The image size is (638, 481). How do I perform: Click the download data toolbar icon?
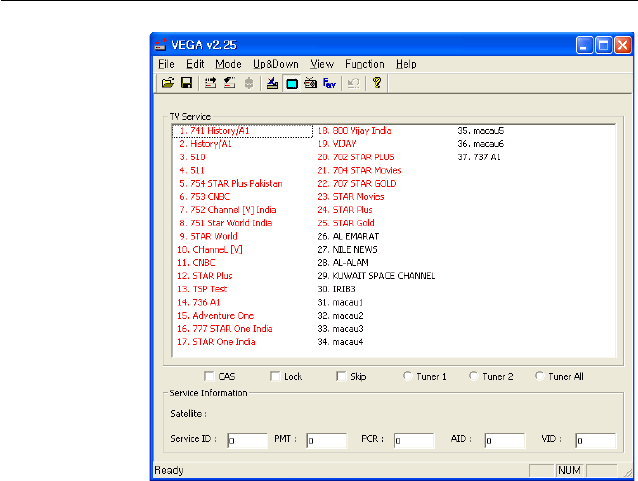(228, 84)
